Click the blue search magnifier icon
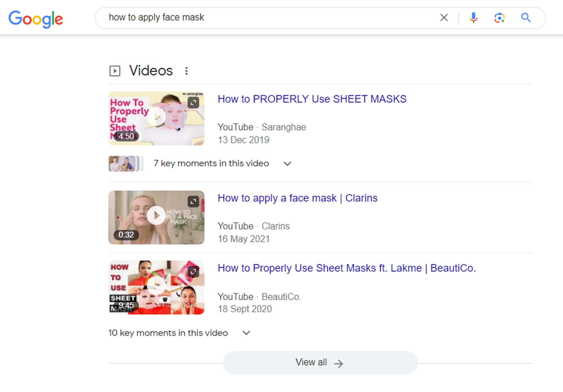 pos(526,18)
